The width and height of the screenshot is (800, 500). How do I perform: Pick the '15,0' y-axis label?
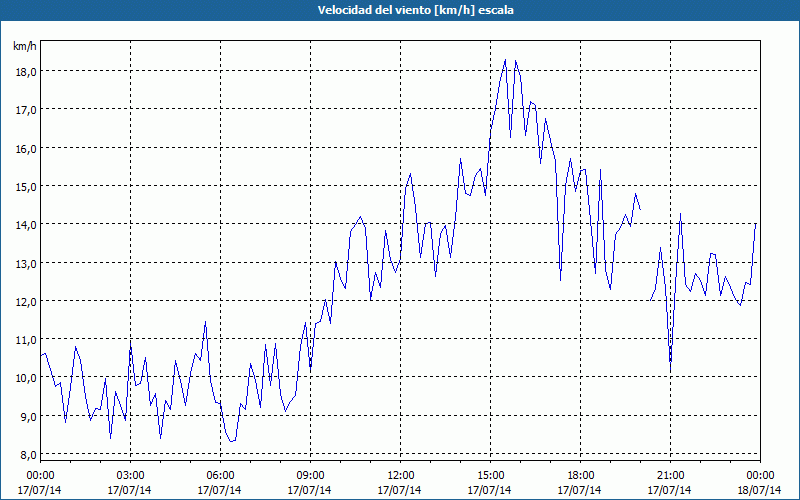click(26, 186)
